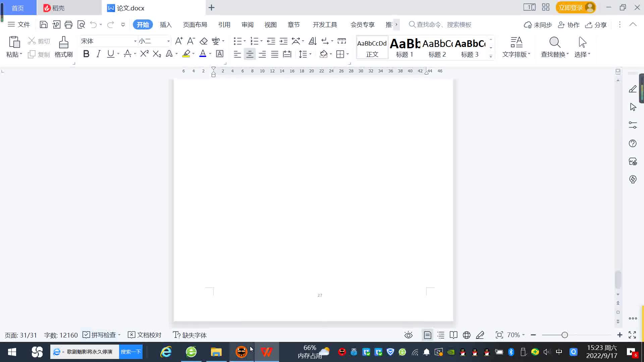Click the font color red A swatch

coord(203,54)
